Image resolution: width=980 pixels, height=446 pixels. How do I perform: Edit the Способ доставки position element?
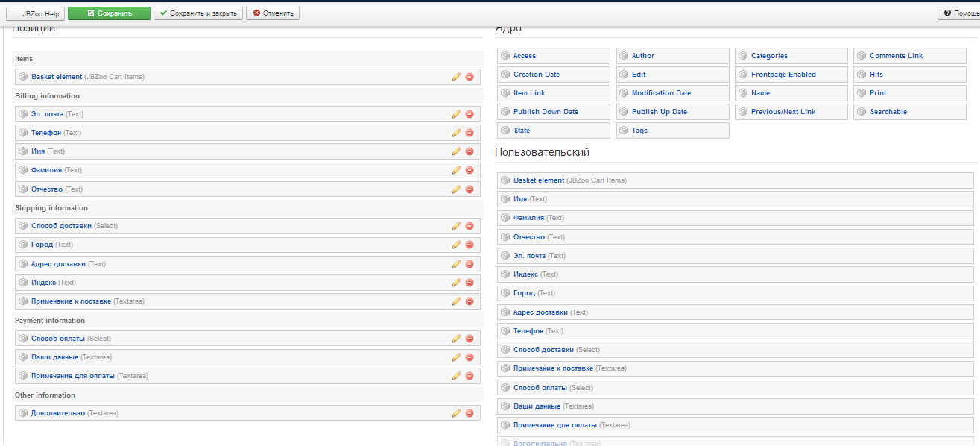point(456,226)
